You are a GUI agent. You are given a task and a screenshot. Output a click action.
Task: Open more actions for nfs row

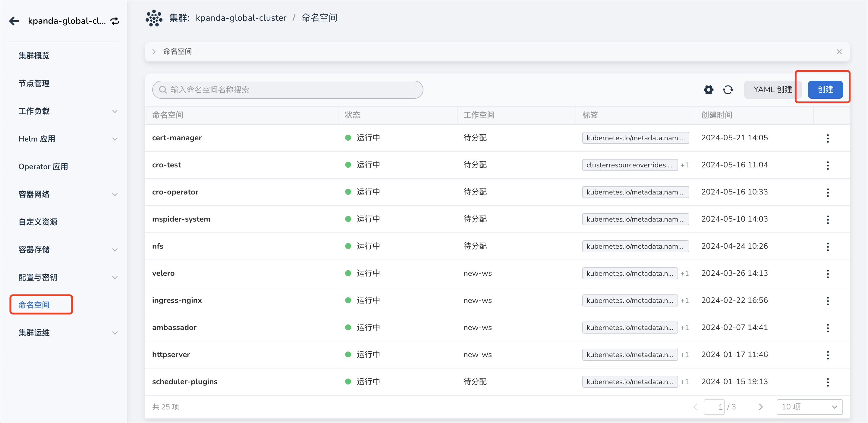click(828, 246)
